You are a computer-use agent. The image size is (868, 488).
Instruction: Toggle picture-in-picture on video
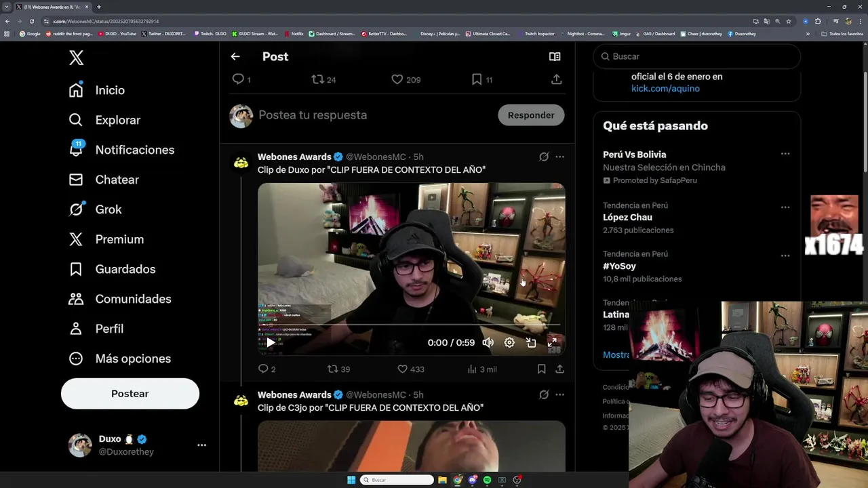tap(531, 342)
